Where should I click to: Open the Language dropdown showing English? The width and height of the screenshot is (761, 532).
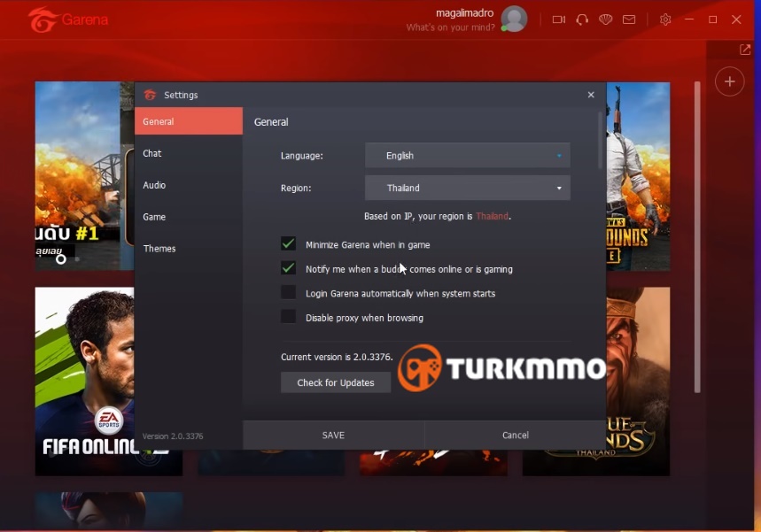click(x=468, y=155)
